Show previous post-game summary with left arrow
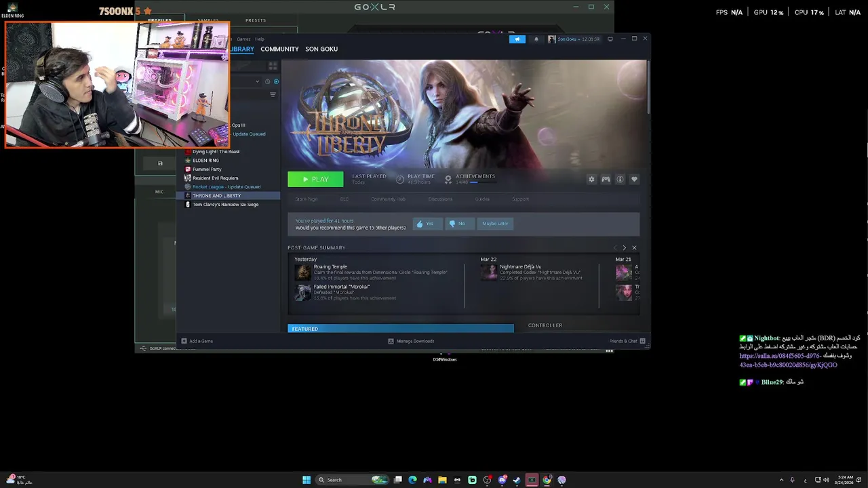The width and height of the screenshot is (868, 488). click(x=615, y=248)
